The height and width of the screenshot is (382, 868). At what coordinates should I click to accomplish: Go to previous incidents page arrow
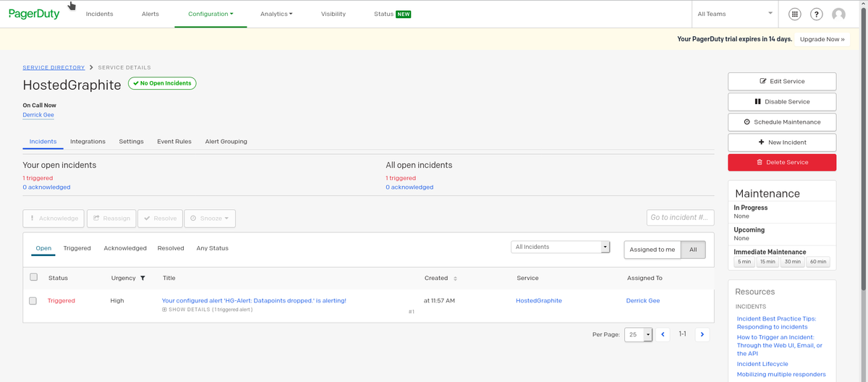click(x=663, y=334)
